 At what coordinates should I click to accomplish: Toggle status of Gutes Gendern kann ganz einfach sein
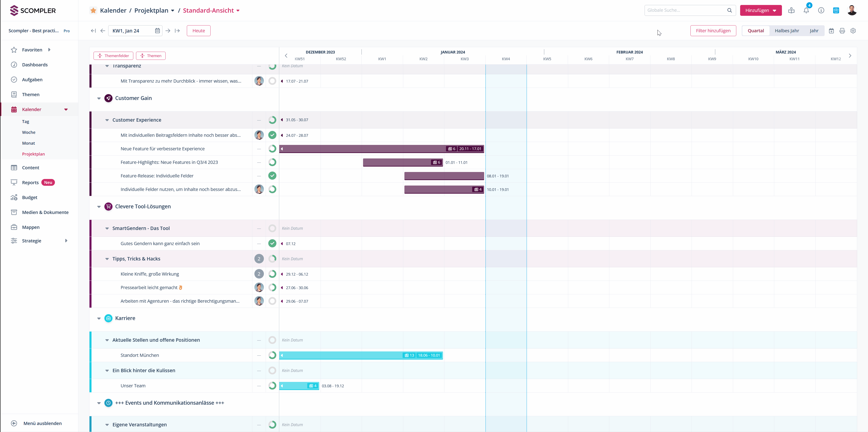point(272,244)
